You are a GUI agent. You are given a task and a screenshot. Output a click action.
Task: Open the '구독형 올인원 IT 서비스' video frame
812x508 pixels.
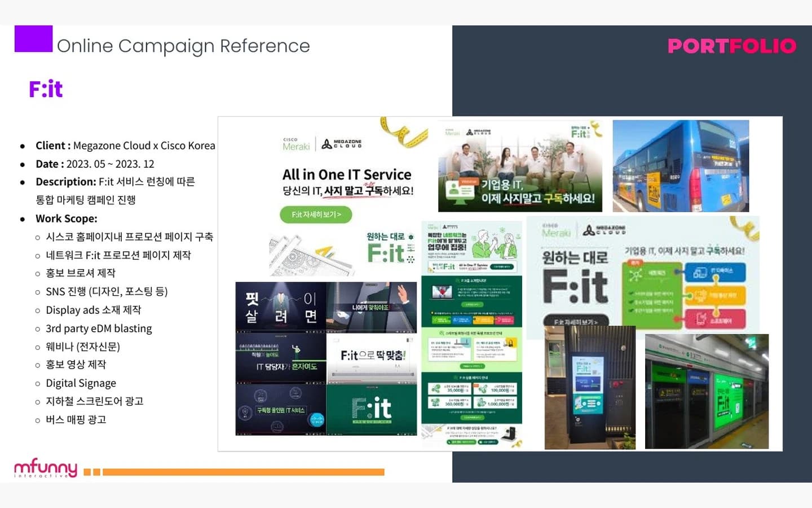[x=281, y=410]
